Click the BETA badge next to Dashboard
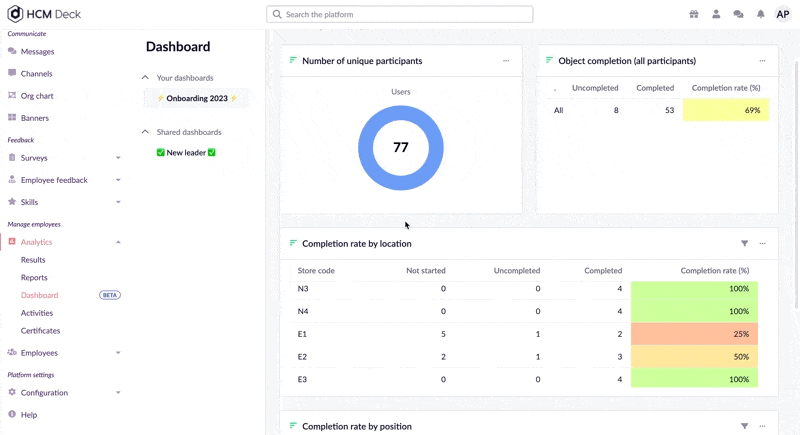This screenshot has width=800, height=435. pyautogui.click(x=110, y=295)
